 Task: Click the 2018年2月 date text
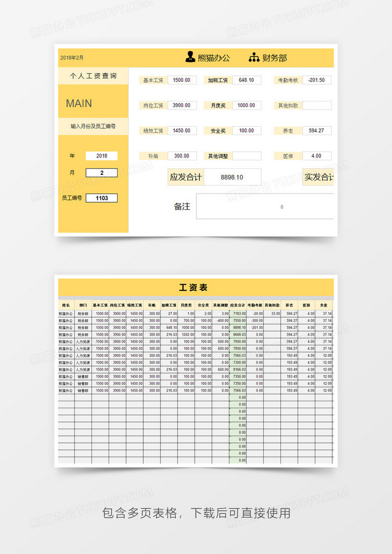coord(72,58)
